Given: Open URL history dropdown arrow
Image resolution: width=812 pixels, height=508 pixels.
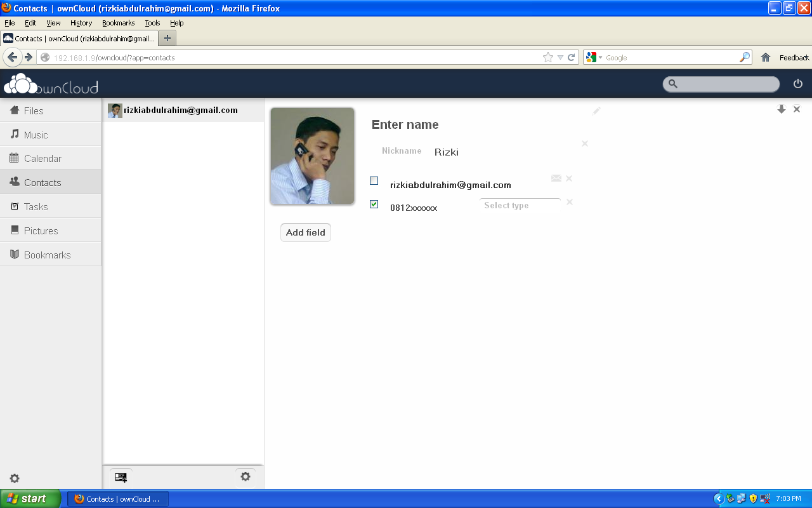Looking at the screenshot, I should tap(560, 58).
